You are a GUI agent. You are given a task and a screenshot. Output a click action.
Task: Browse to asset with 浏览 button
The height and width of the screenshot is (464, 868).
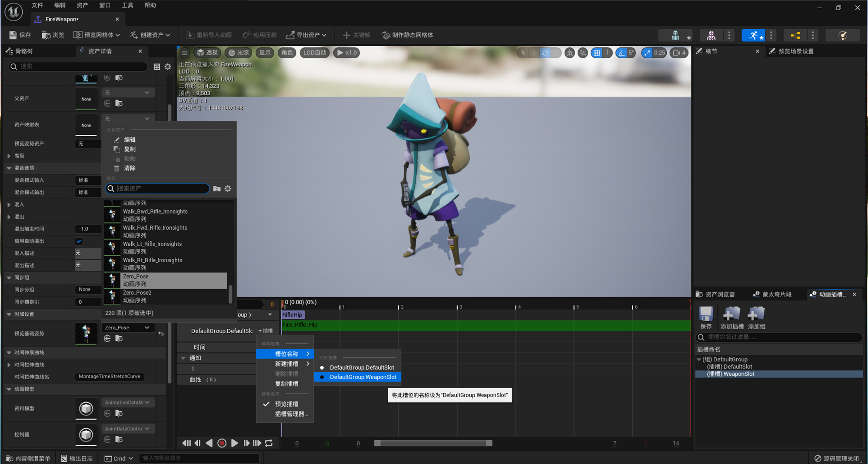53,35
